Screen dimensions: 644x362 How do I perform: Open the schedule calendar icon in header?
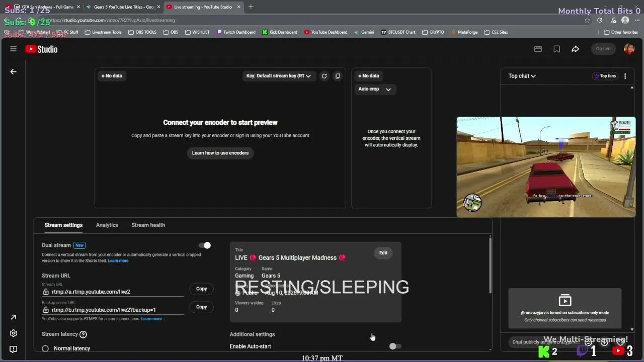[538, 49]
